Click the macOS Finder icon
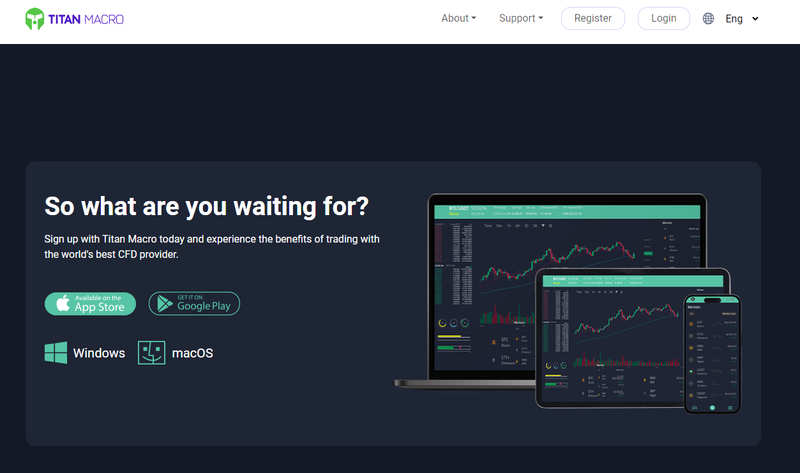 point(152,353)
